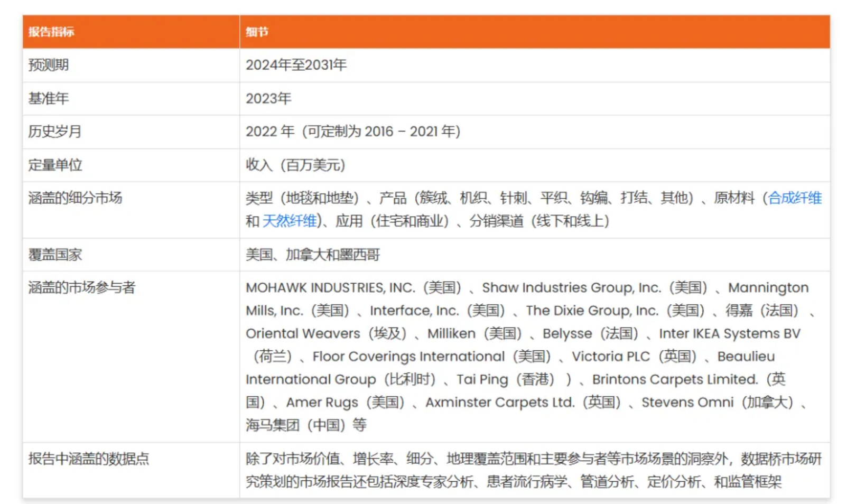Select the 覆盖国家 row label
The image size is (856, 504).
pyautogui.click(x=55, y=255)
